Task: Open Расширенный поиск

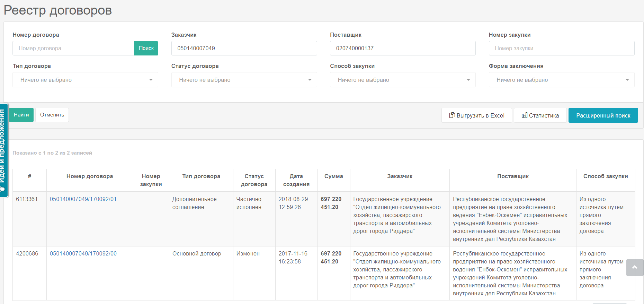Action: [603, 115]
